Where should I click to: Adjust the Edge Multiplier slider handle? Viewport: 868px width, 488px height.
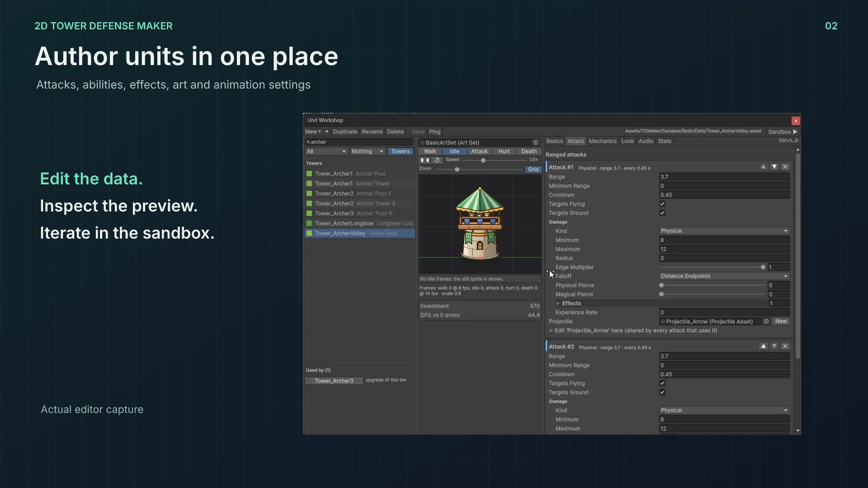point(763,267)
